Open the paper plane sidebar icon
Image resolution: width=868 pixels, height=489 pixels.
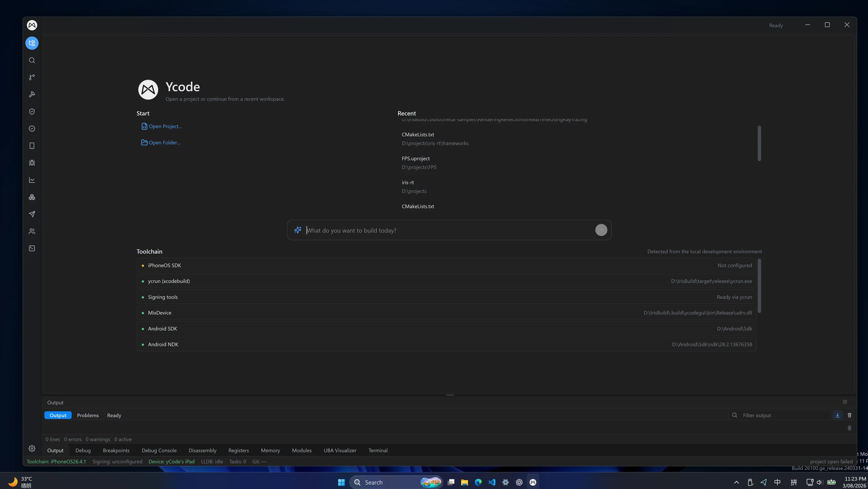coord(32,214)
